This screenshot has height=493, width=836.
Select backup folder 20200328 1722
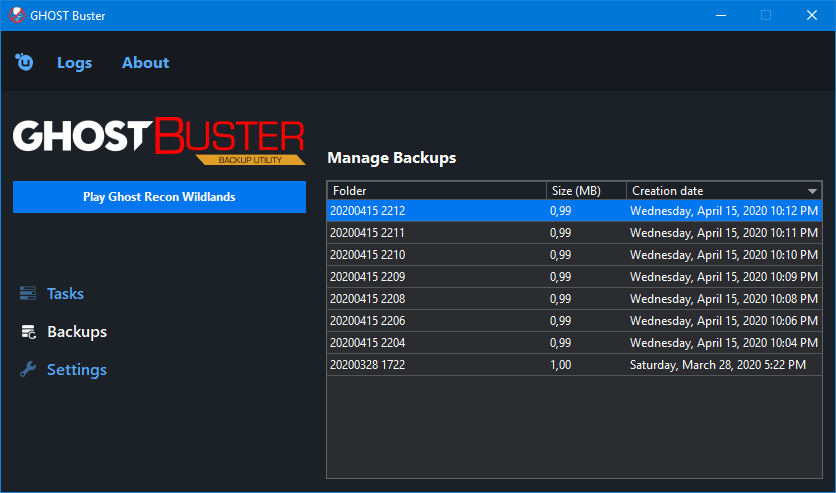click(x=367, y=365)
